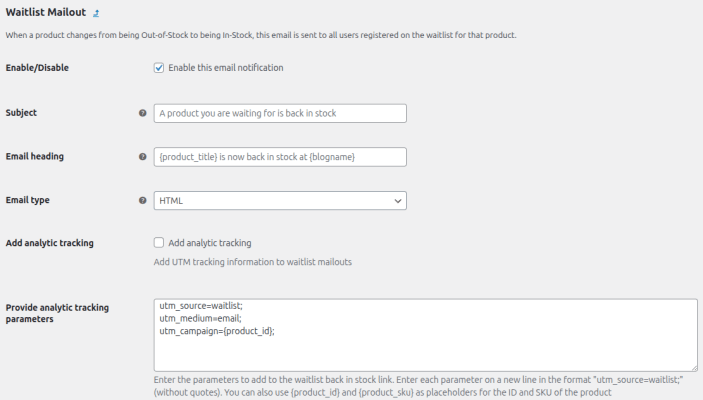Click the help icon next to Email type
Image resolution: width=703 pixels, height=400 pixels.
click(x=142, y=200)
